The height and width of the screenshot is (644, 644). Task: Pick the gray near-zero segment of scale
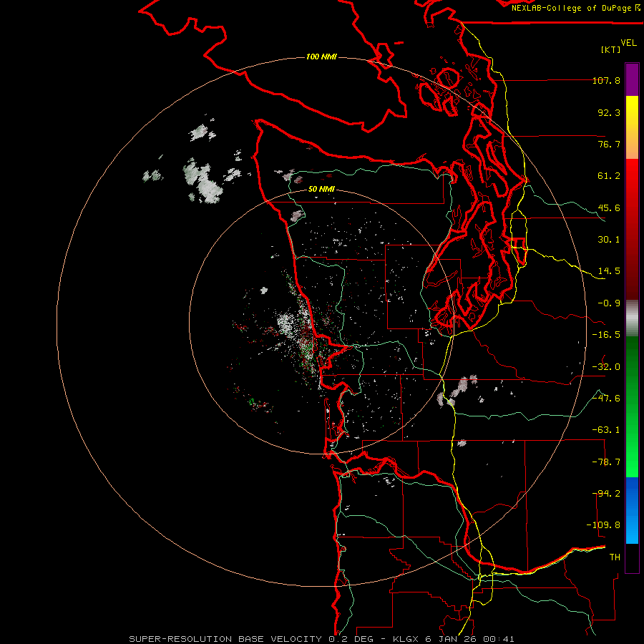click(x=632, y=318)
